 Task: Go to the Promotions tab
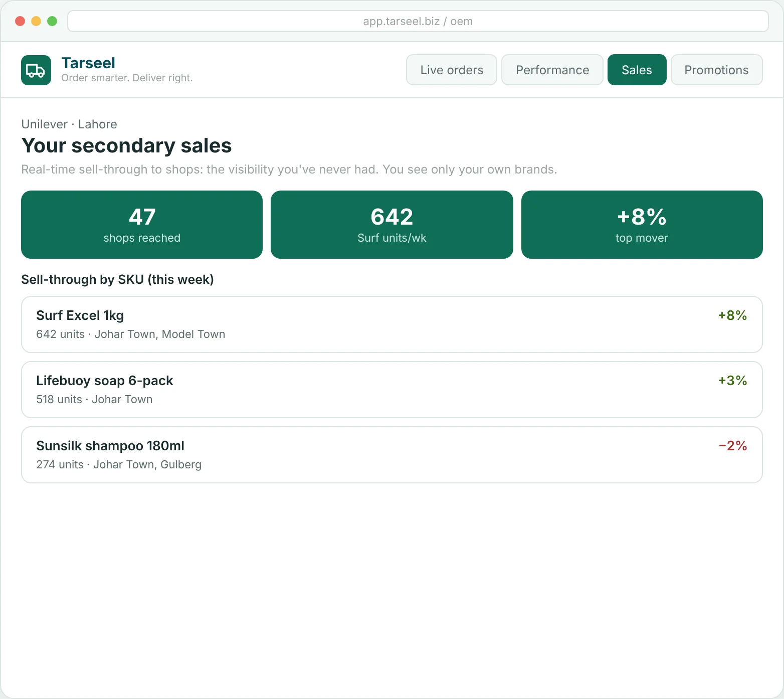point(717,70)
